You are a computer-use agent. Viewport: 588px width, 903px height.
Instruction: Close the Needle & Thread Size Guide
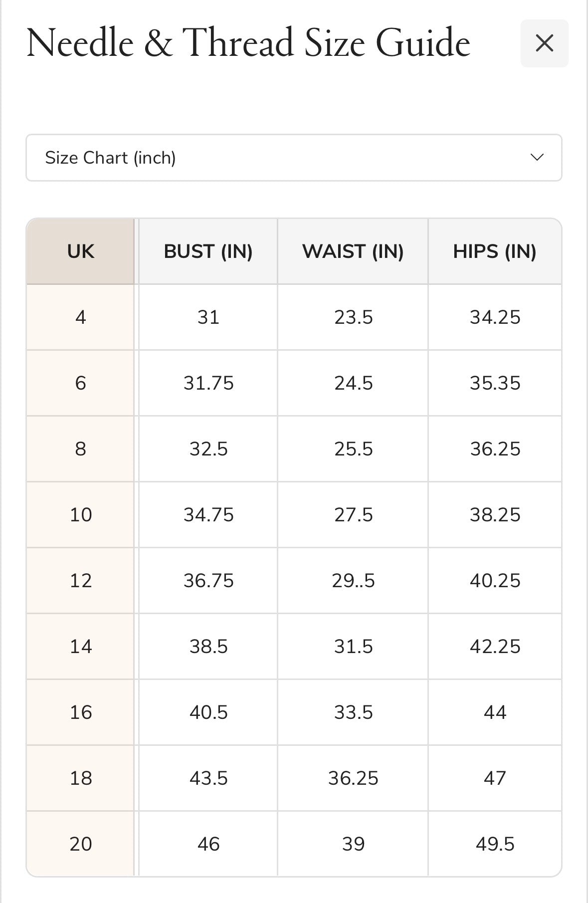(544, 43)
